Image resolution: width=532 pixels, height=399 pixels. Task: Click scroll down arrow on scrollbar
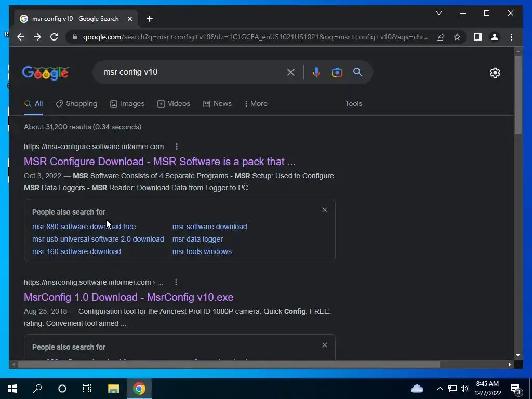pos(518,355)
